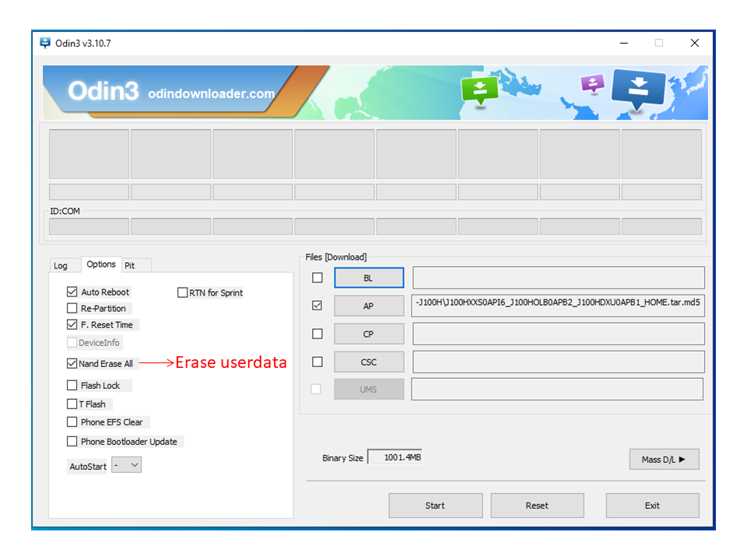Uncheck Nand Erase All option
747x560 pixels.
72,363
